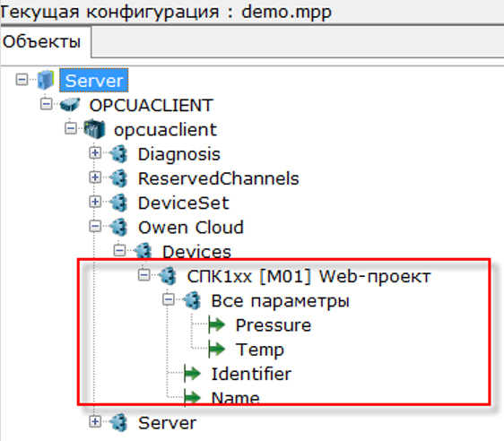Collapse the Owen Cloud node
This screenshot has width=504, height=441.
95,226
